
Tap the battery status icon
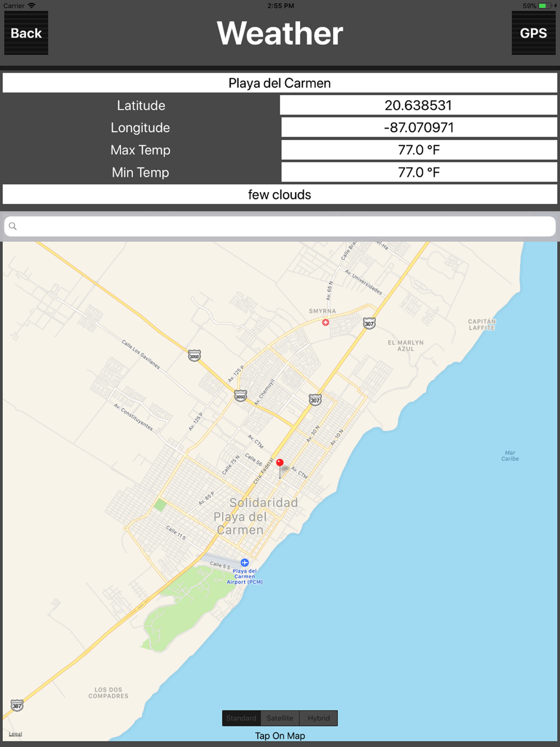[545, 6]
